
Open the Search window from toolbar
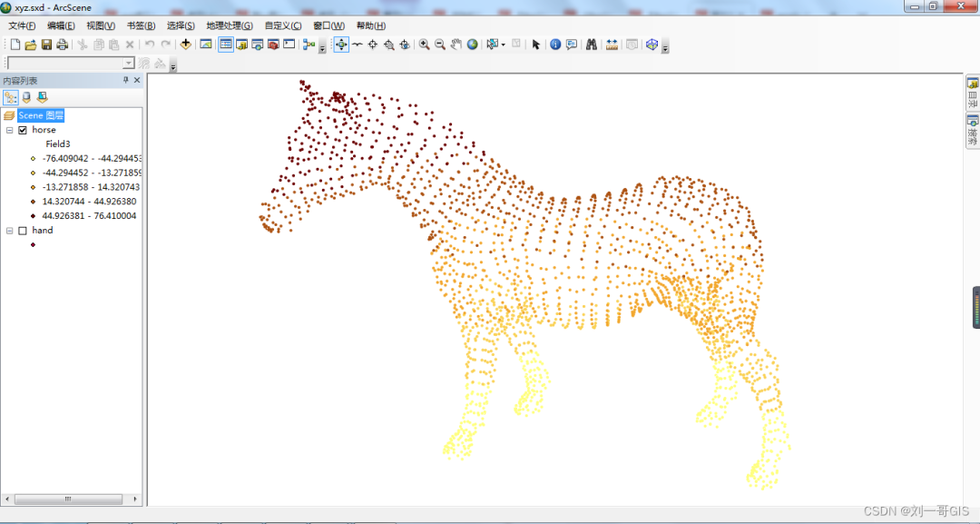(x=258, y=44)
